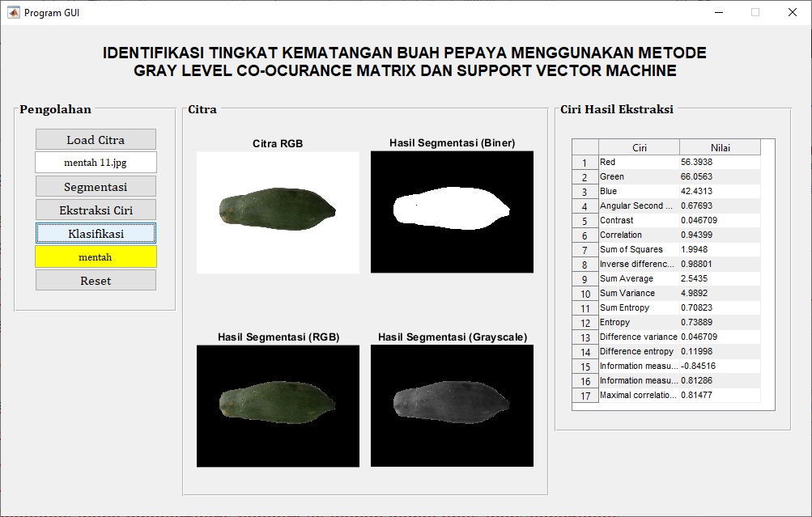Select the Red feature row cell

pos(638,162)
